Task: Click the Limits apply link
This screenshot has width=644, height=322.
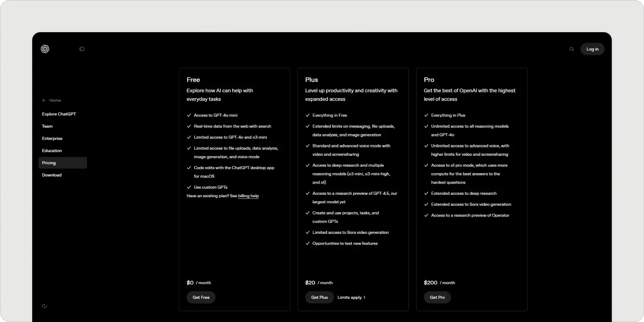Action: (349, 297)
